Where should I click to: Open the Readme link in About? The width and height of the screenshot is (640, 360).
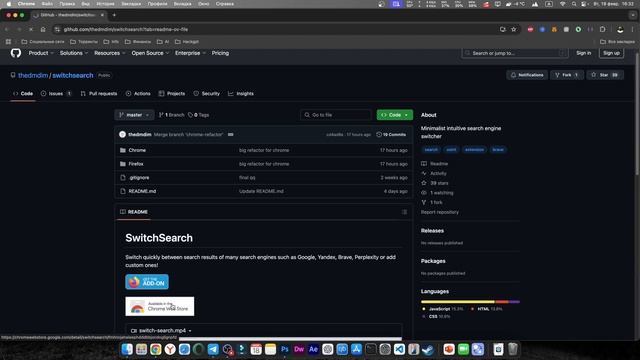click(x=435, y=164)
